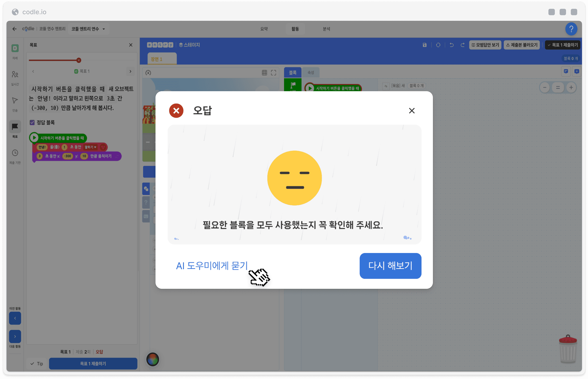Click the 다음 활동 arrow button

(x=15, y=336)
